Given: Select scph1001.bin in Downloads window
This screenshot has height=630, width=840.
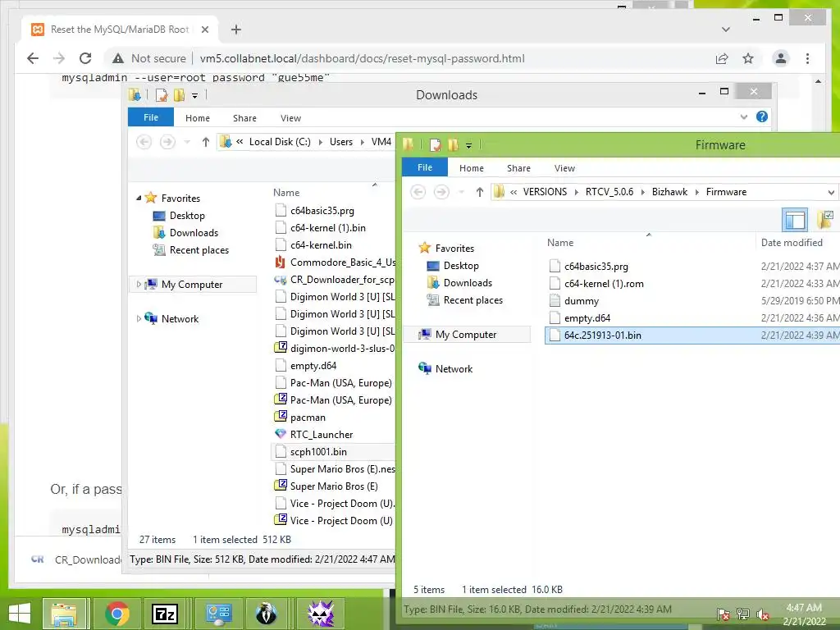Looking at the screenshot, I should [334, 452].
